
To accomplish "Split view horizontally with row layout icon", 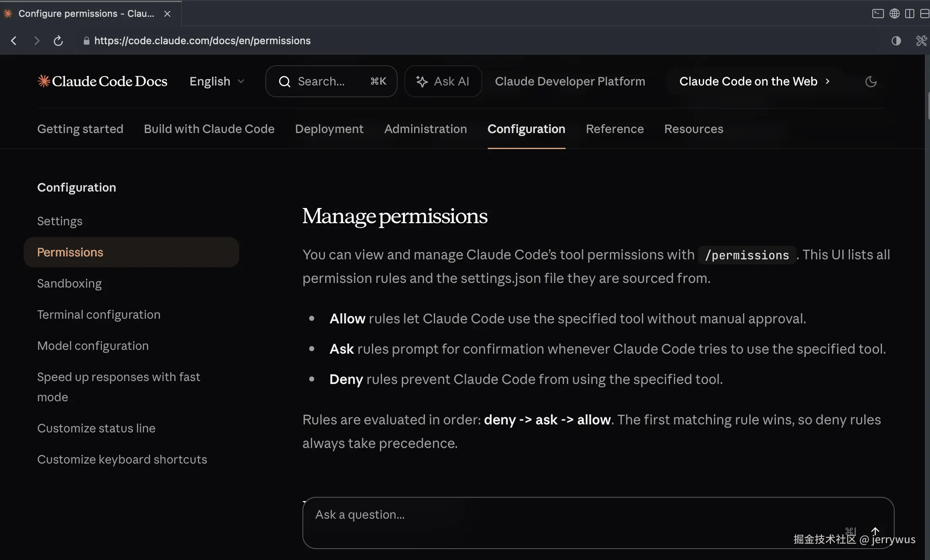I will [925, 13].
